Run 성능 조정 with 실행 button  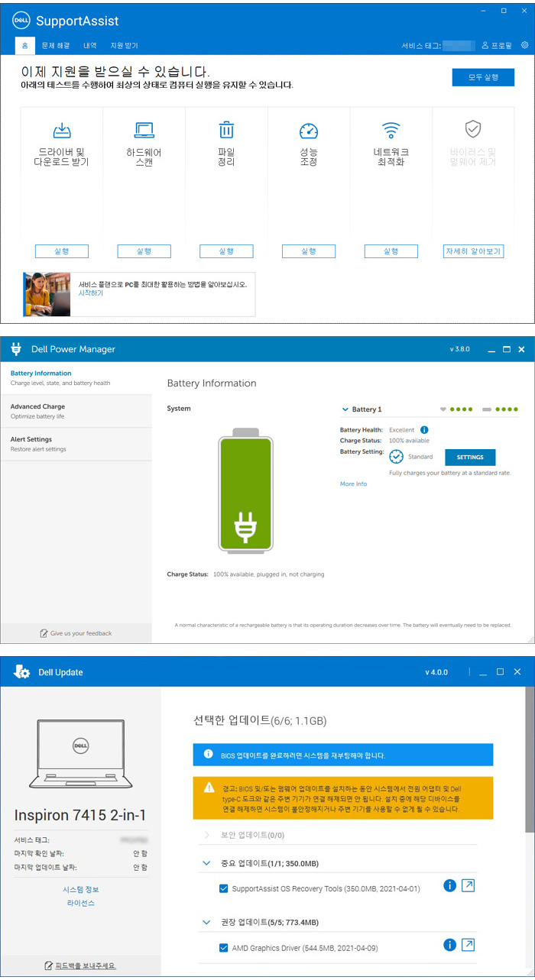click(x=308, y=251)
